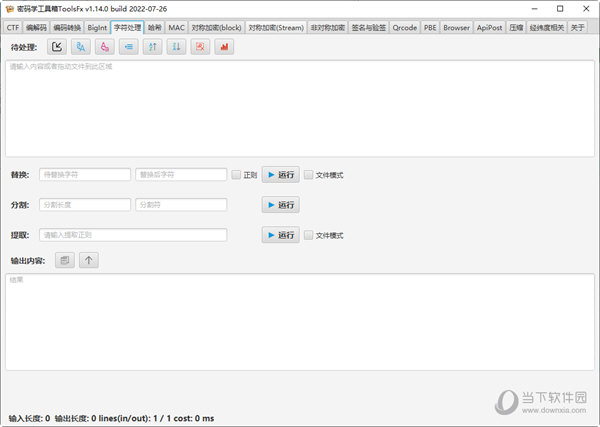The image size is (600, 427).
Task: Open the 非对称加密 tab
Action: 328,28
